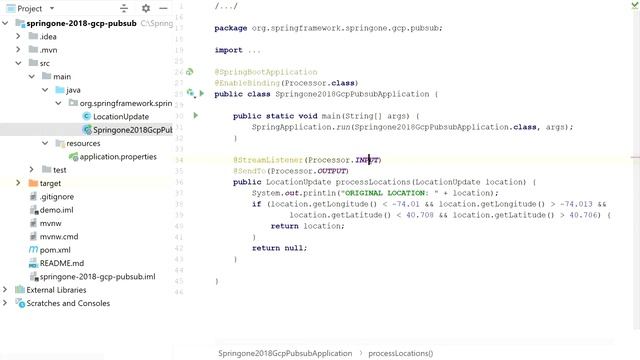Viewport: 640px width, 360px height.
Task: Click the application.properties Spring leaf icon
Action: (x=73, y=156)
